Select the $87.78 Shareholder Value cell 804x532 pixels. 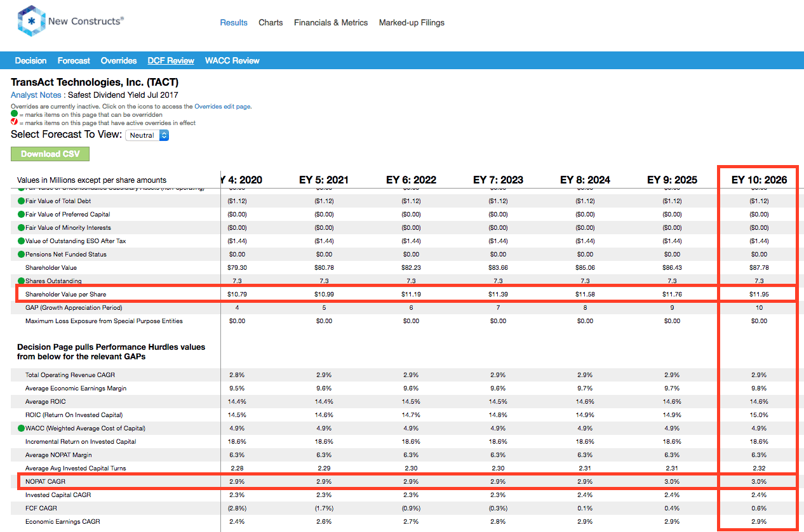tap(759, 268)
